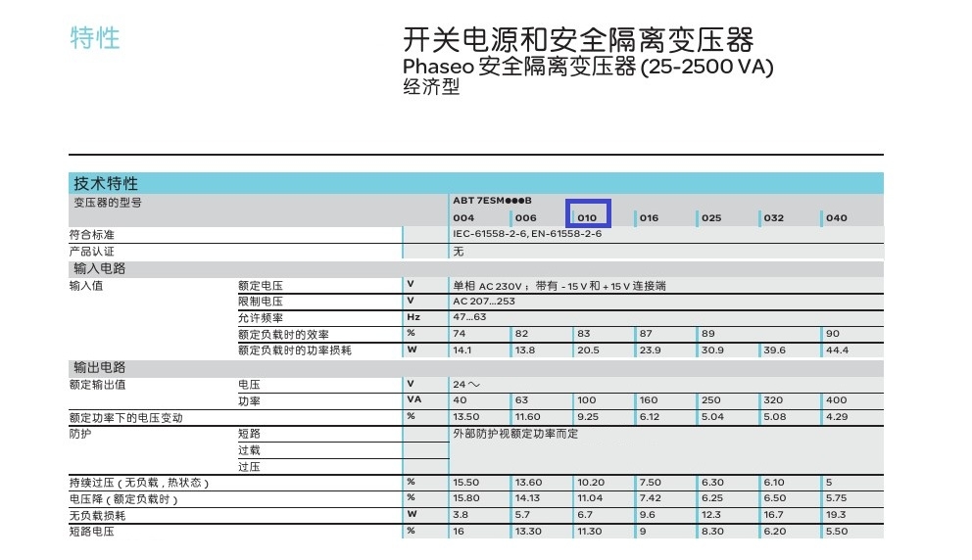Select the "输入电路" section header
972x560 pixels.
(100, 268)
